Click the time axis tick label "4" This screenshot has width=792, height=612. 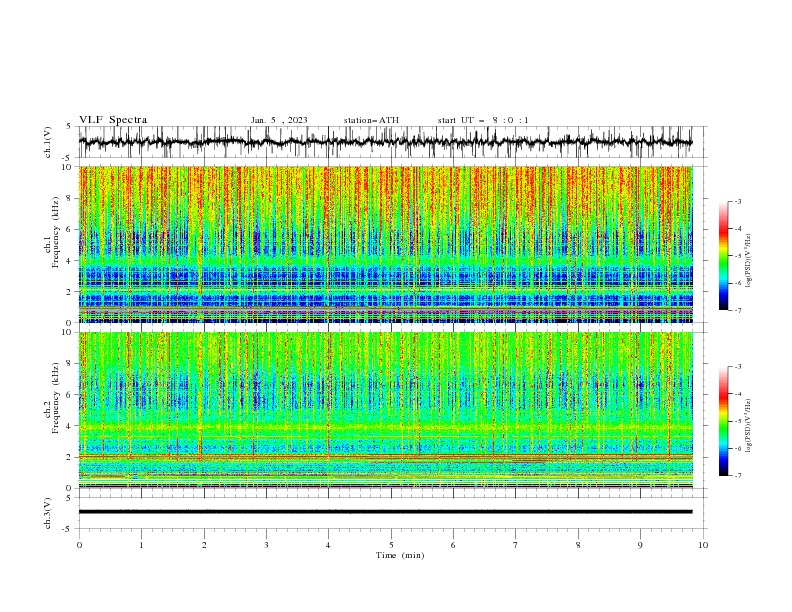[328, 545]
